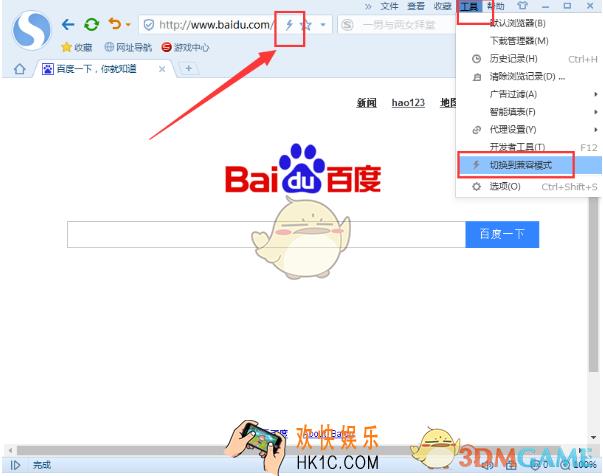Click the 工具 menu

pos(469,6)
